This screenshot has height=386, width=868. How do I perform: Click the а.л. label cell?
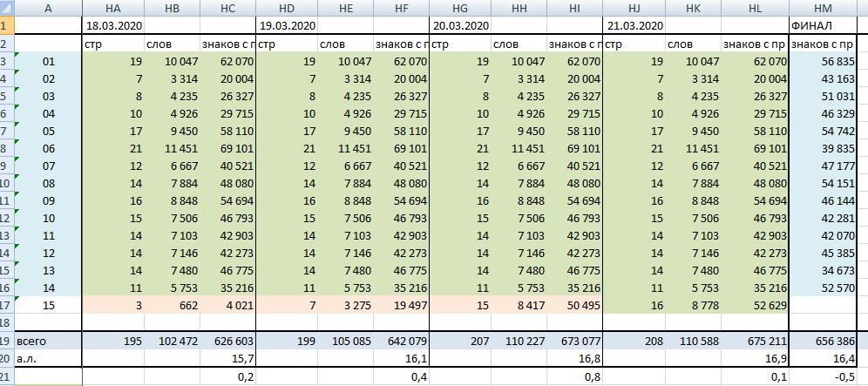pos(48,359)
